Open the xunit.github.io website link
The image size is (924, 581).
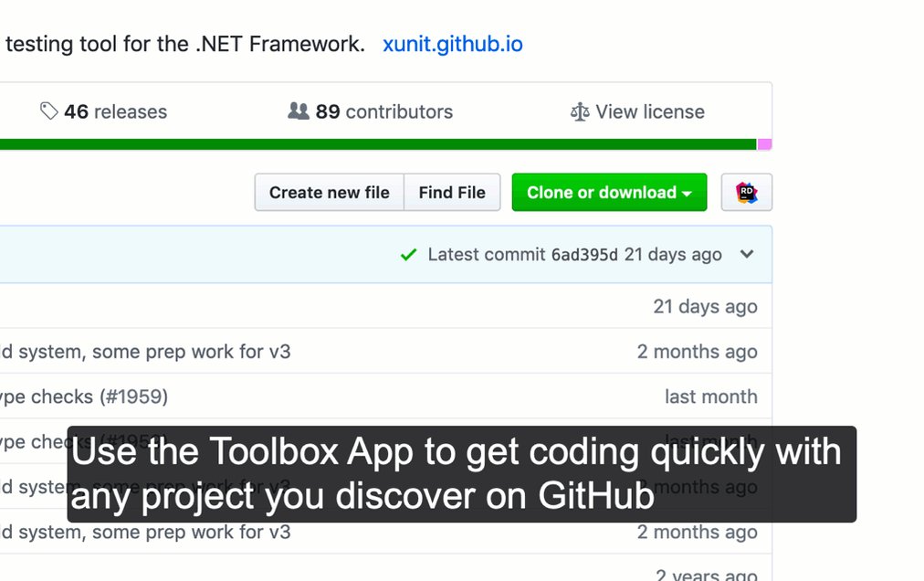[x=452, y=44]
